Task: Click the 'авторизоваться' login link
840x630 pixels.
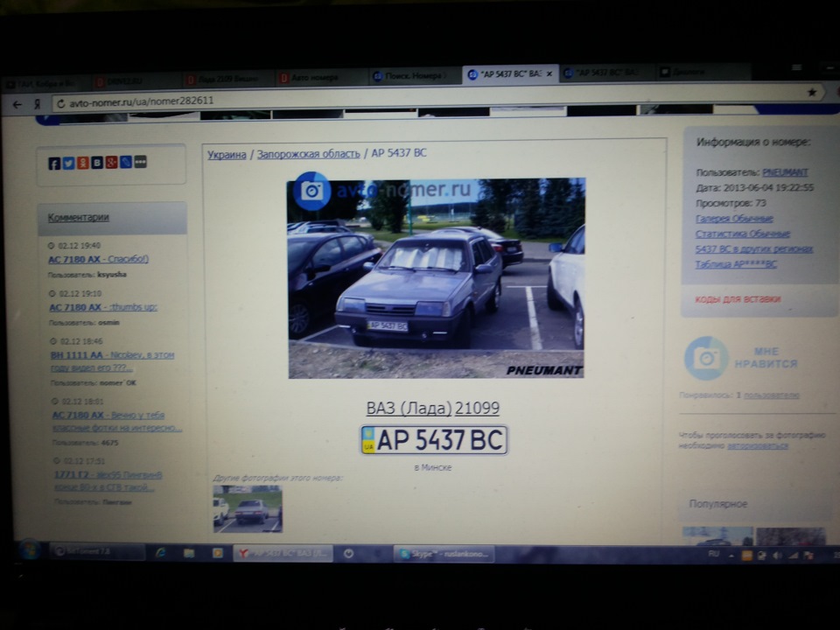Action: click(757, 445)
